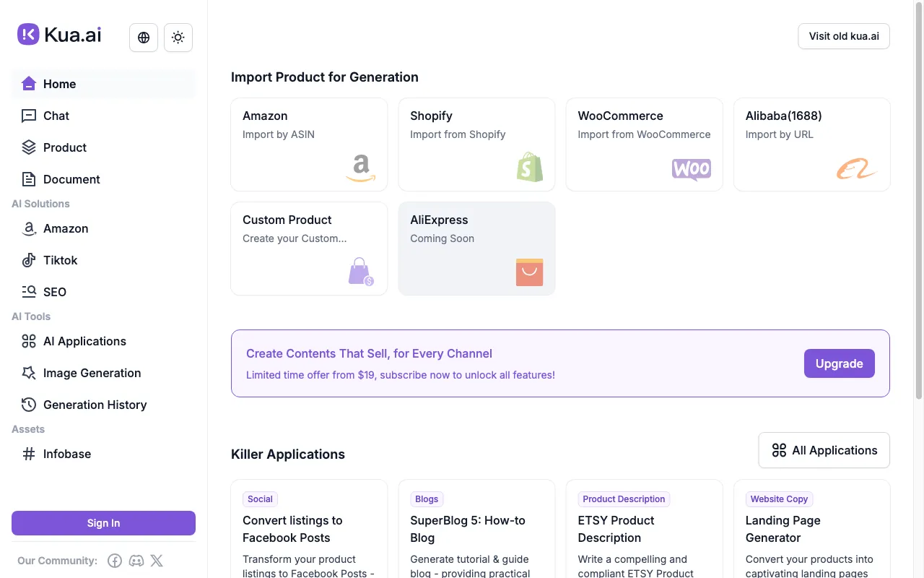Click the Shopify bag logo on the Shopify card
Image resolution: width=924 pixels, height=578 pixels.
pos(529,167)
